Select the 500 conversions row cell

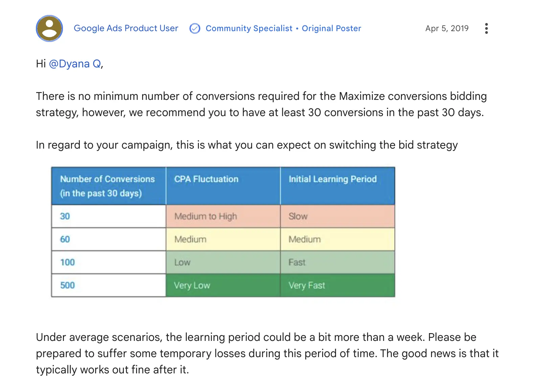tap(108, 285)
